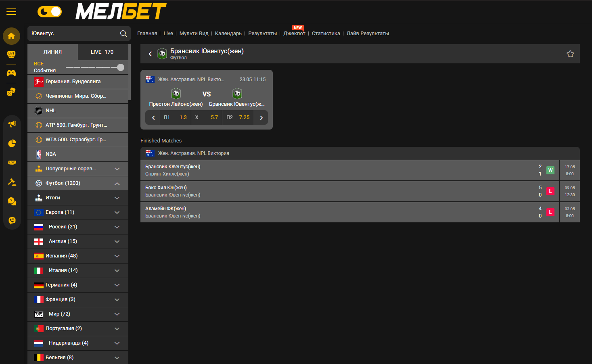Open games via sidebar gamepad icon

(x=11, y=73)
